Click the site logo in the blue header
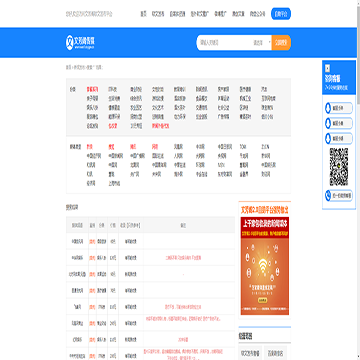Image resolution: width=360 pixels, height=360 pixels. click(80, 43)
